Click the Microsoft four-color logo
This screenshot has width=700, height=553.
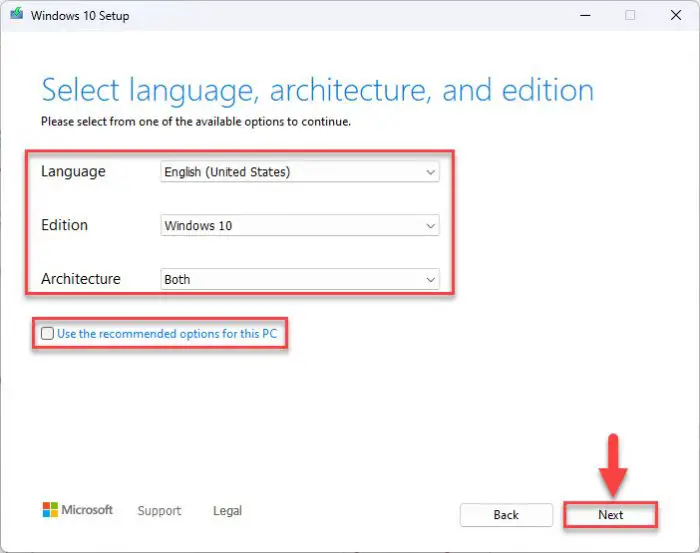point(50,510)
